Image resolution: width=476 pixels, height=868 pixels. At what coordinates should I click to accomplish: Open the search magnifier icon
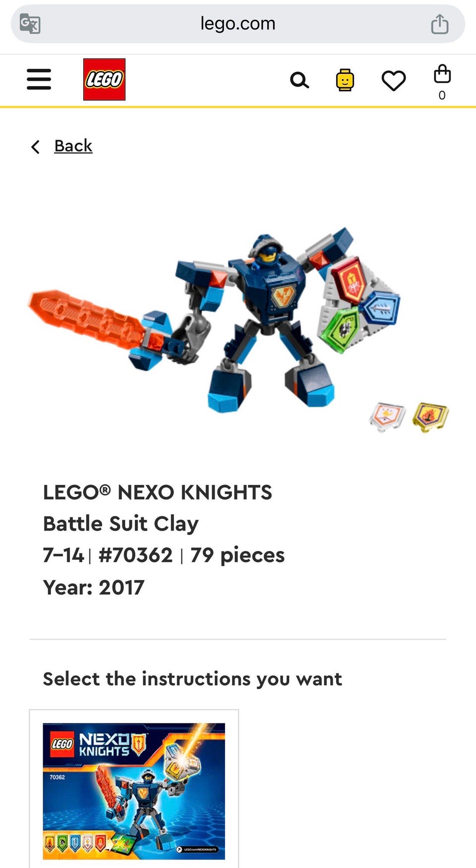pos(299,80)
